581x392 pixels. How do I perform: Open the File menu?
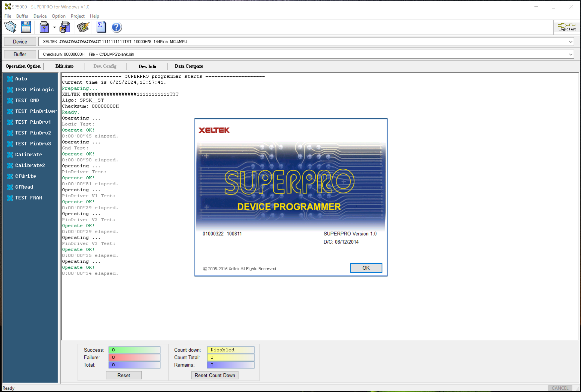8,16
